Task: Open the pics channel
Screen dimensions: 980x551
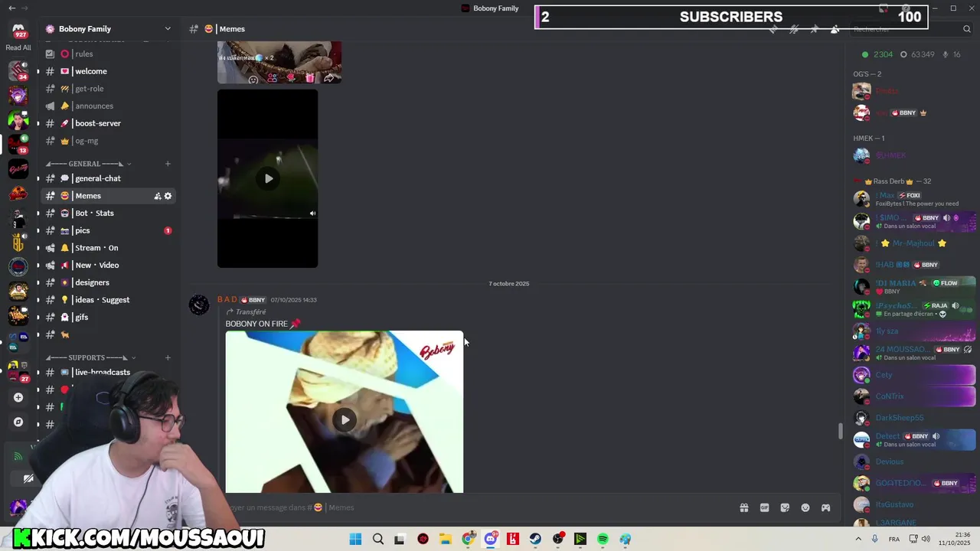Action: 107,230
